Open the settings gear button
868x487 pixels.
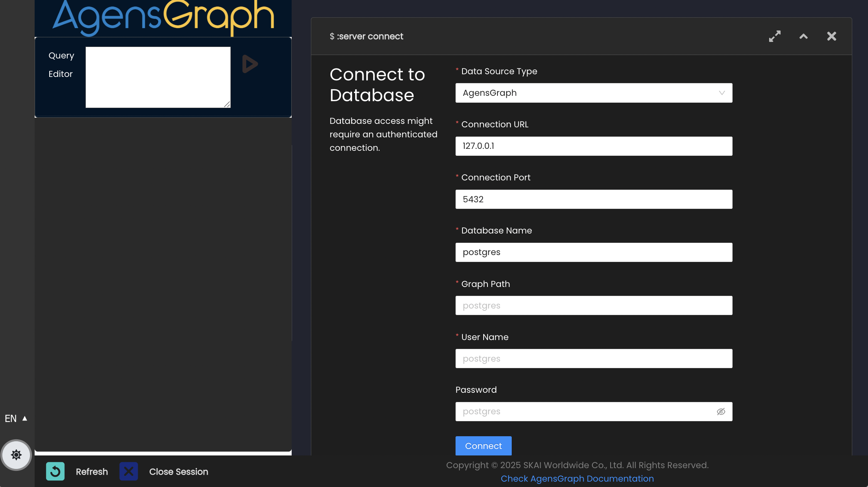(16, 455)
